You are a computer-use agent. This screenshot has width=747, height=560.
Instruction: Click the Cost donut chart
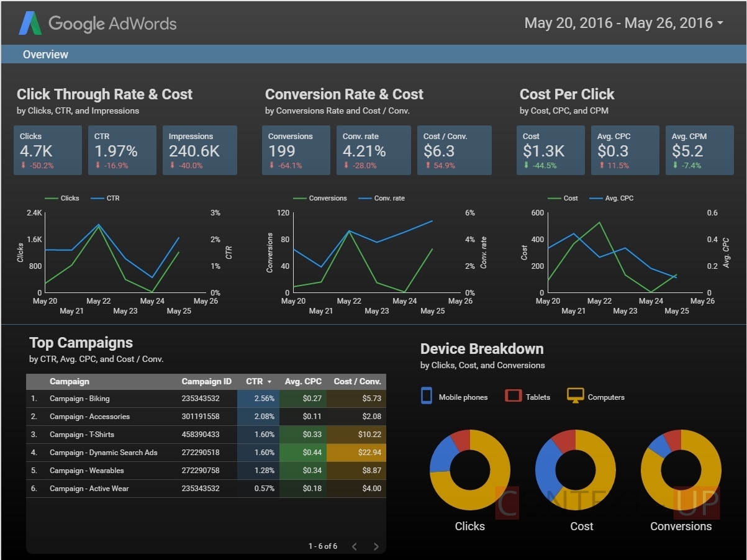[576, 470]
